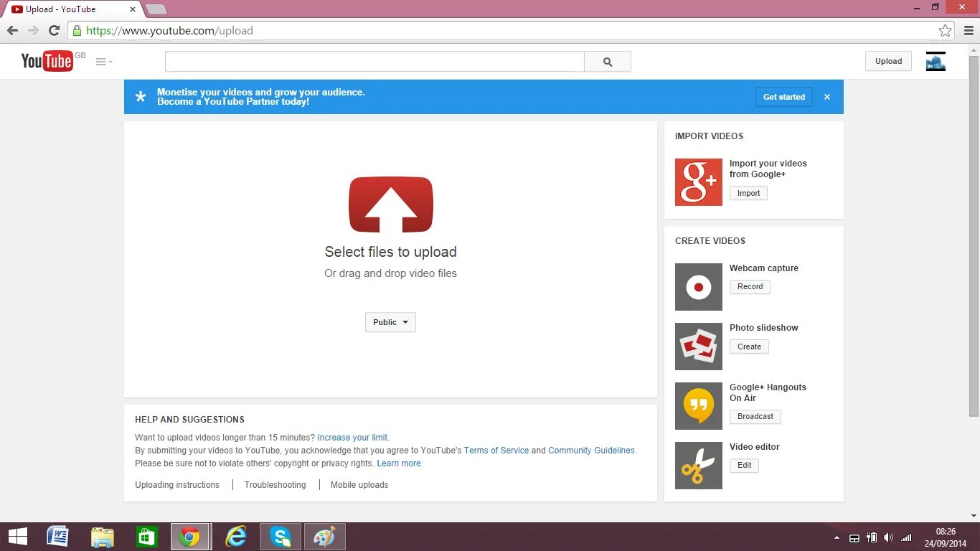Viewport: 980px width, 551px height.
Task: Close the Upload - YouTube tab
Action: point(132,10)
